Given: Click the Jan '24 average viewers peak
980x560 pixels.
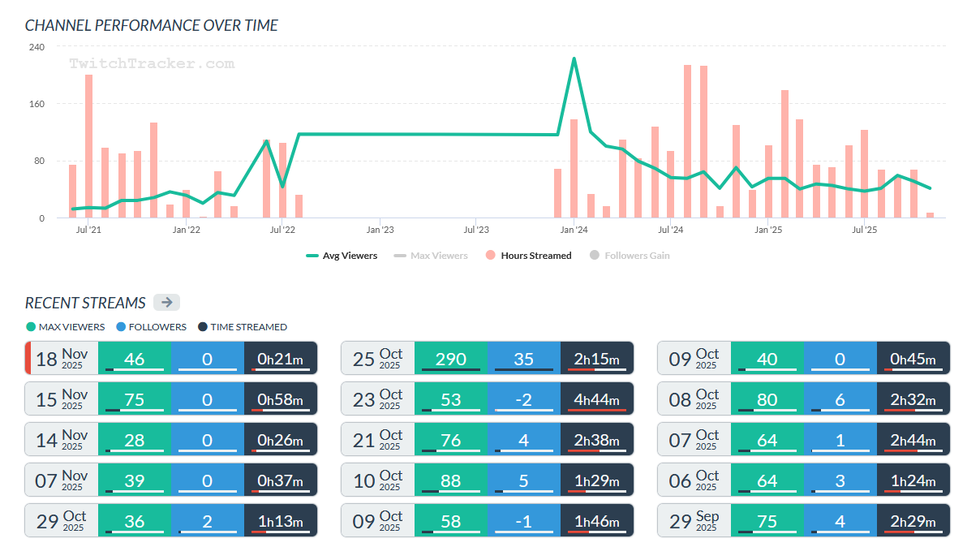Looking at the screenshot, I should (574, 58).
